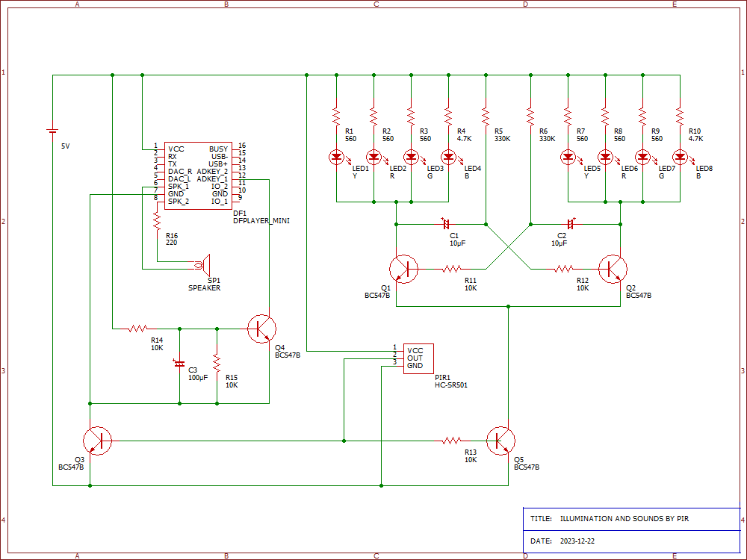Viewport: 747px width, 560px height.
Task: Click the PIR1 HC-SR501 sensor block
Action: click(418, 358)
